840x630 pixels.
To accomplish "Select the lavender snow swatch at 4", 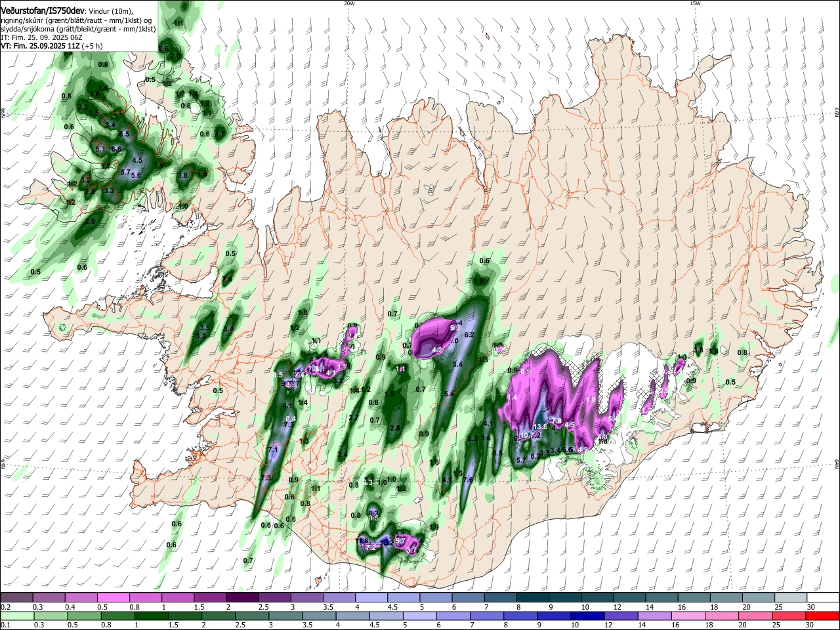I will click(371, 597).
